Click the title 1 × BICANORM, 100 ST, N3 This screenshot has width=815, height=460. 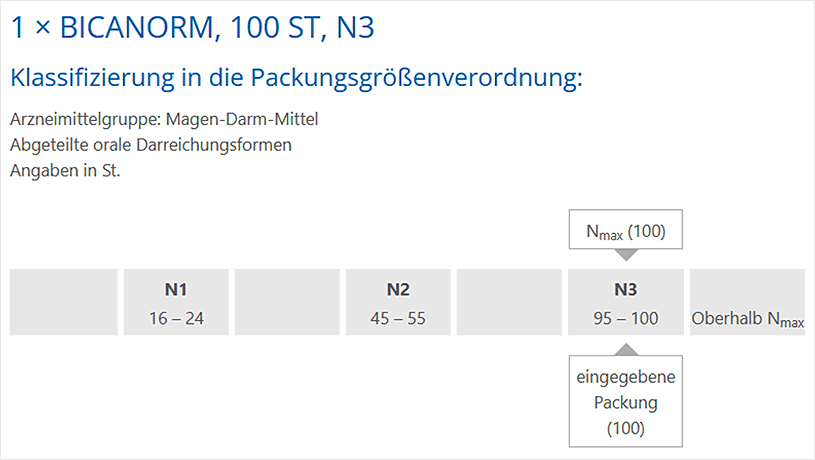pos(192,27)
